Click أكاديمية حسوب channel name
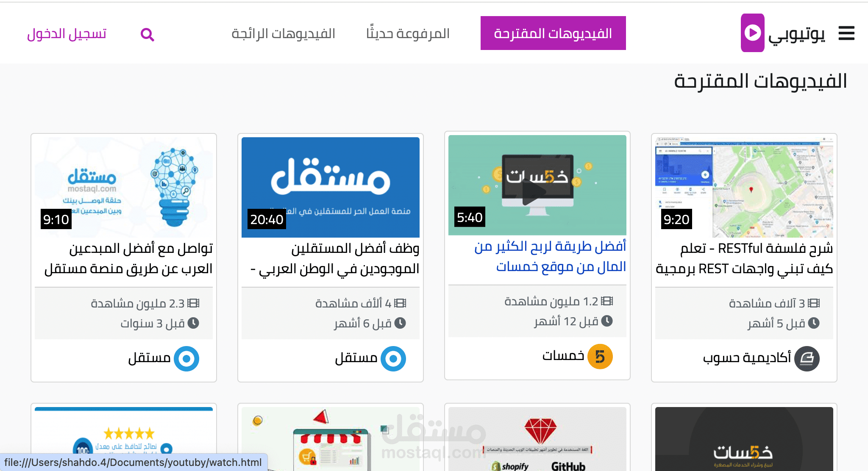The image size is (868, 471). coord(747,358)
